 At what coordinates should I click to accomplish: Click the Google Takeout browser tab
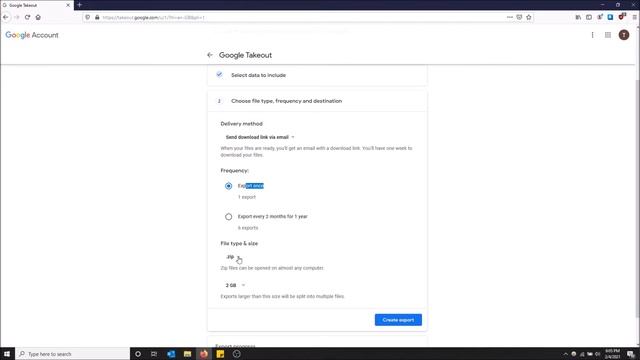[37, 5]
